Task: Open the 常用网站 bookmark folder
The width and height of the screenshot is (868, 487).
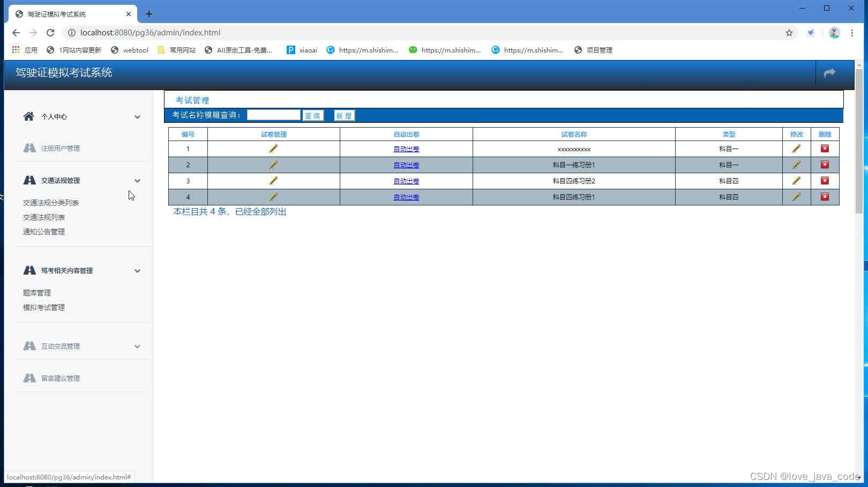Action: [x=177, y=50]
